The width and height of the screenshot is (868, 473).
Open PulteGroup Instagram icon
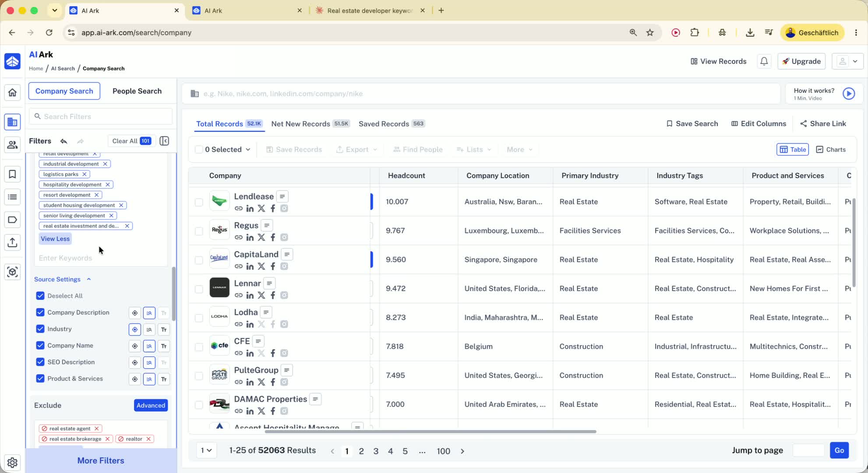[x=284, y=382]
